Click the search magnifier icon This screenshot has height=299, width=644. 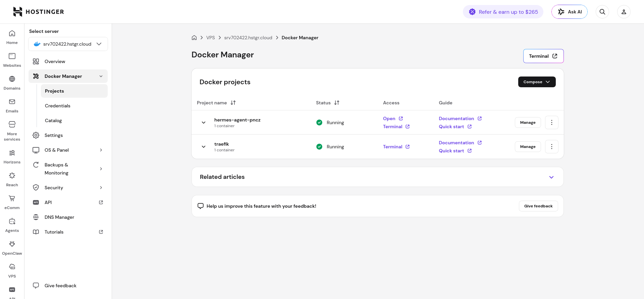coord(602,12)
